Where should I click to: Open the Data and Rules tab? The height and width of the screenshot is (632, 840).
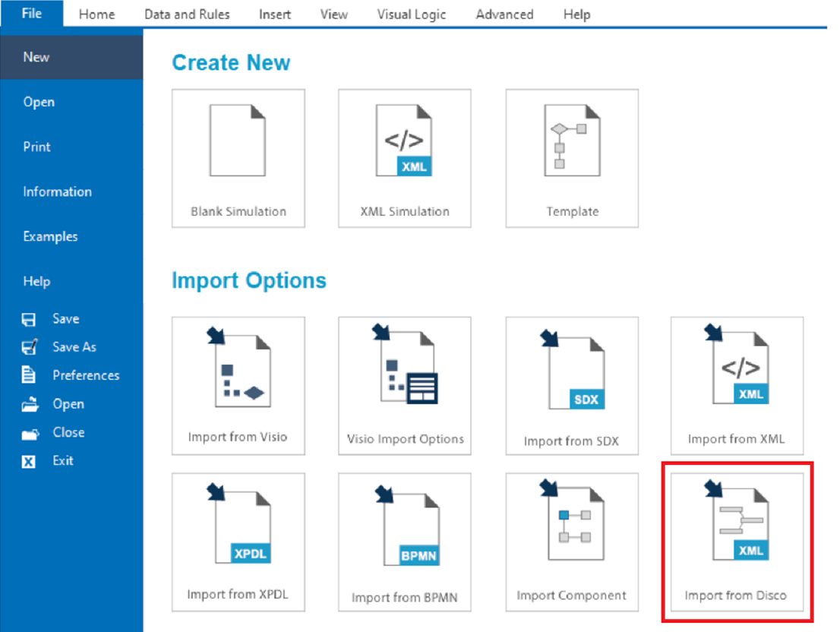(187, 14)
